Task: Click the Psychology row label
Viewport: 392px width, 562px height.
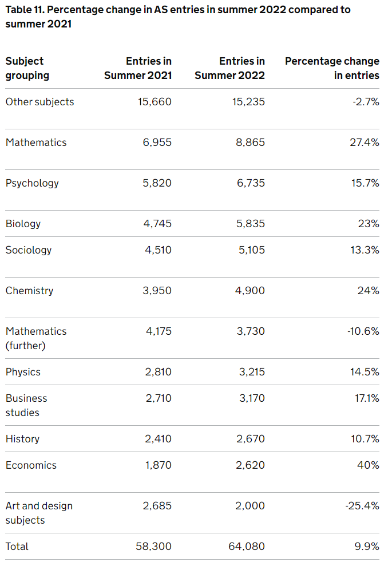Action: [32, 183]
